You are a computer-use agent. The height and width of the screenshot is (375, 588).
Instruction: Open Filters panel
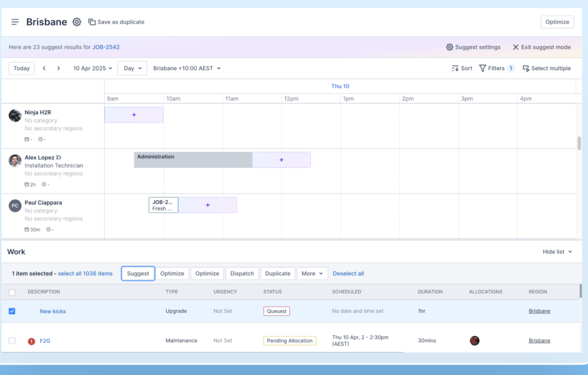click(x=497, y=68)
